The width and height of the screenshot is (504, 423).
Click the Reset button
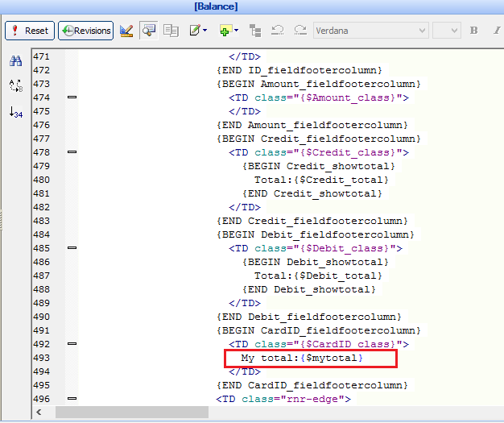[30, 31]
